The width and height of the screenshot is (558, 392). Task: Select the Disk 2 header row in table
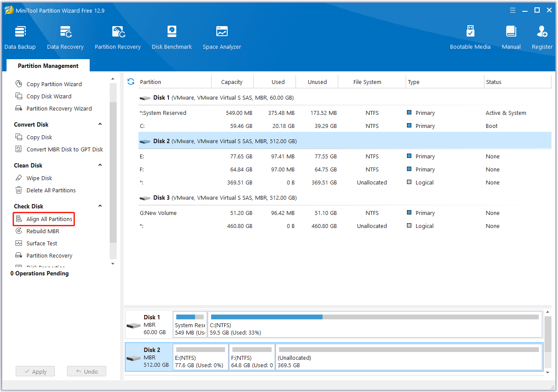[x=345, y=141]
